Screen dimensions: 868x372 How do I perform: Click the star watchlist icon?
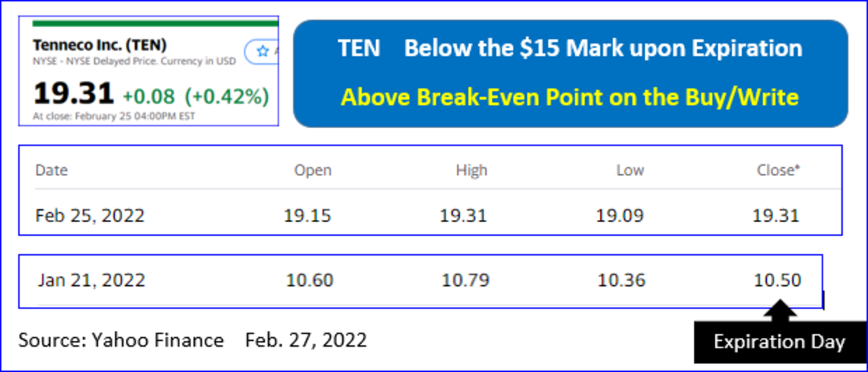(x=263, y=51)
